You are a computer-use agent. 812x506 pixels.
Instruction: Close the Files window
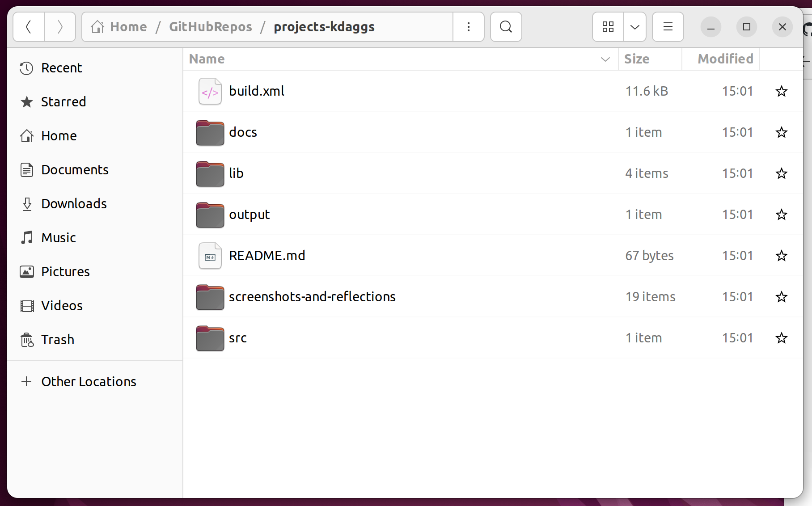coord(782,27)
